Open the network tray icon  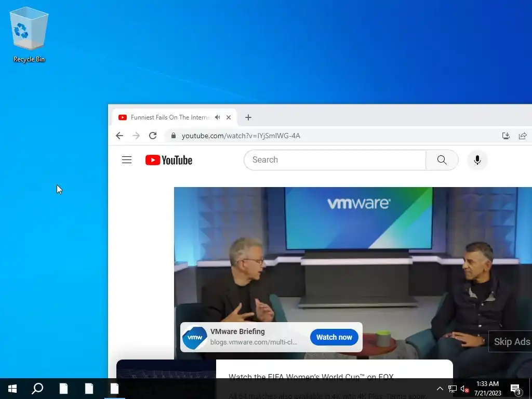tap(453, 389)
